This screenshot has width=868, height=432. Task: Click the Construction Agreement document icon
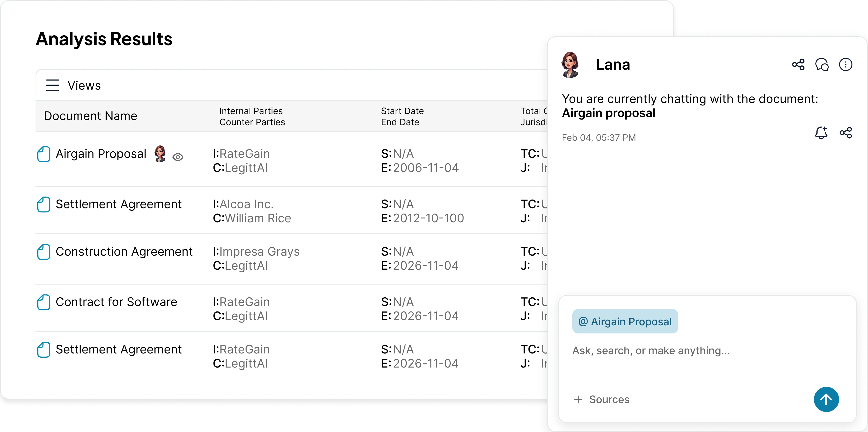(43, 252)
